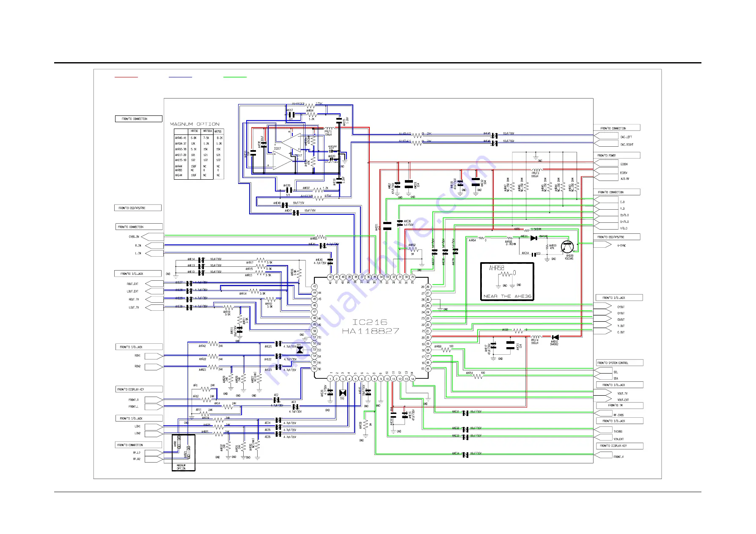
Task: Click the DAC_LEFT signal label
Action: 626,137
